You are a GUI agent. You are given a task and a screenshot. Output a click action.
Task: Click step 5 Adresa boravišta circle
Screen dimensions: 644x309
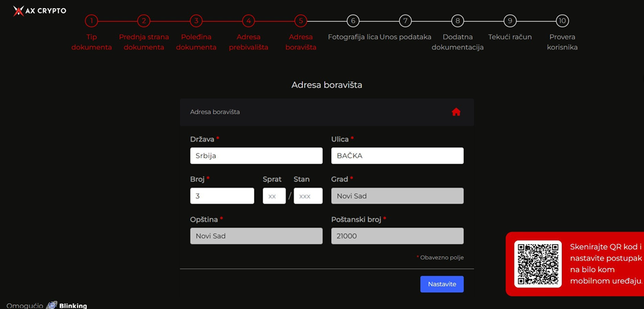pyautogui.click(x=301, y=21)
